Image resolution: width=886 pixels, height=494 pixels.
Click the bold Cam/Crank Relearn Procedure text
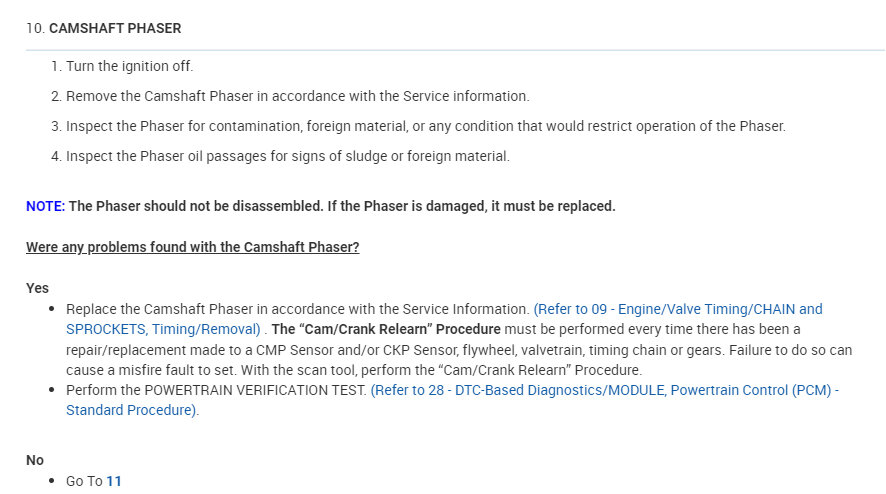click(386, 329)
